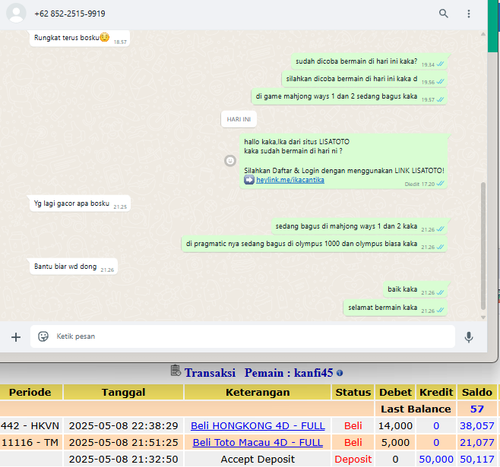
Task: Open the heylink.me/ikacantika link
Action: click(290, 180)
